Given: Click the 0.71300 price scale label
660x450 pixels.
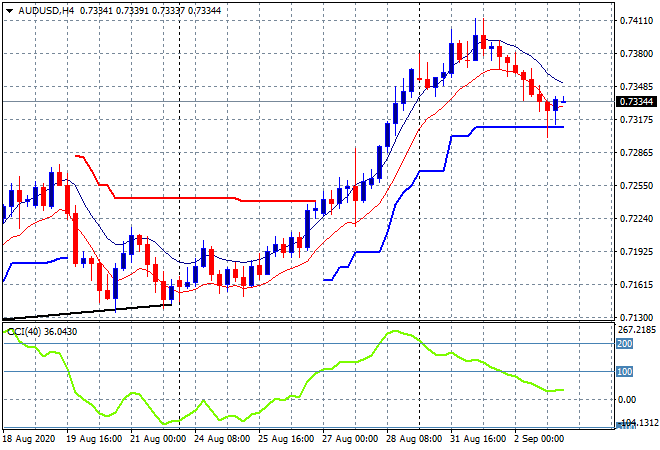Looking at the screenshot, I should click(636, 317).
